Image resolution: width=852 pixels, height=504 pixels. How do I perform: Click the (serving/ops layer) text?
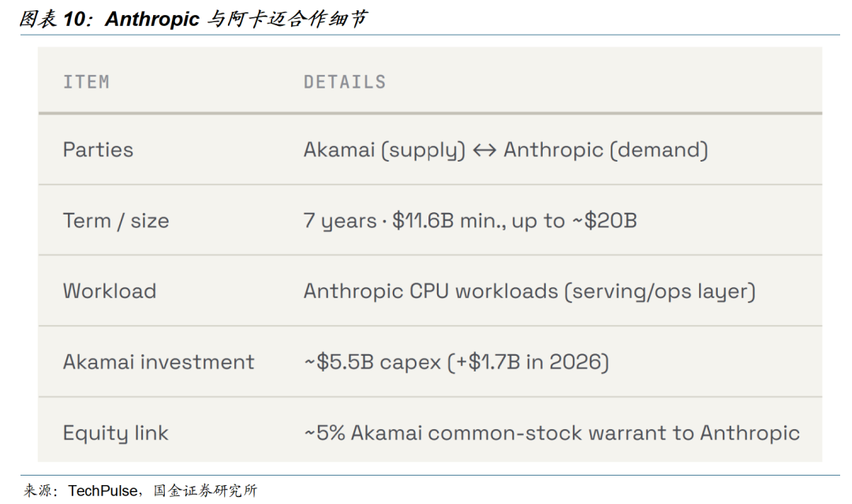click(x=660, y=292)
